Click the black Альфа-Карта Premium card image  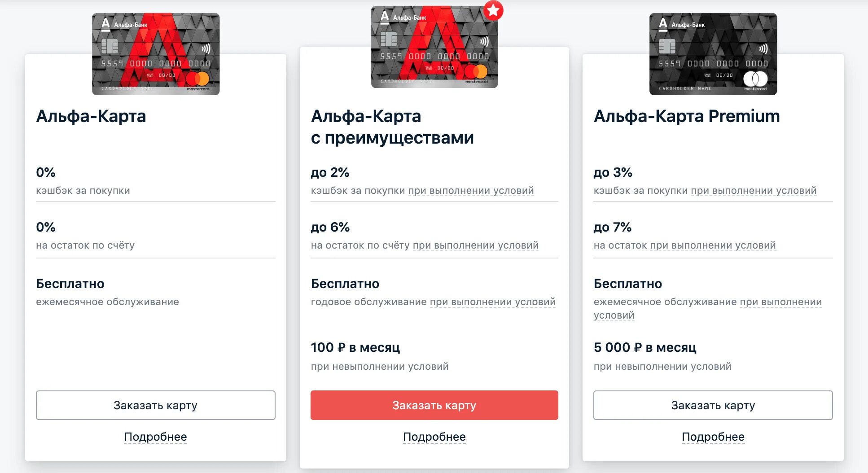[713, 54]
